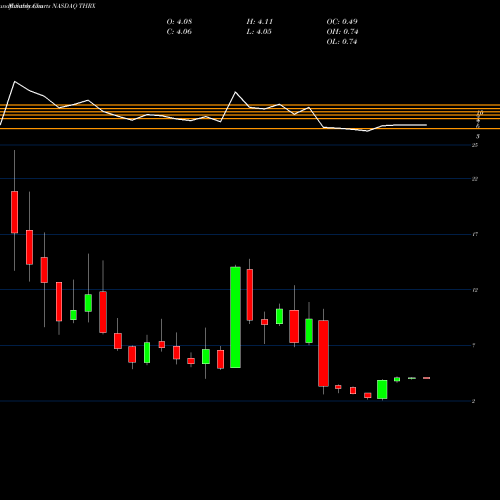
Task: Click the 2 price axis label
Action: coord(473,401)
